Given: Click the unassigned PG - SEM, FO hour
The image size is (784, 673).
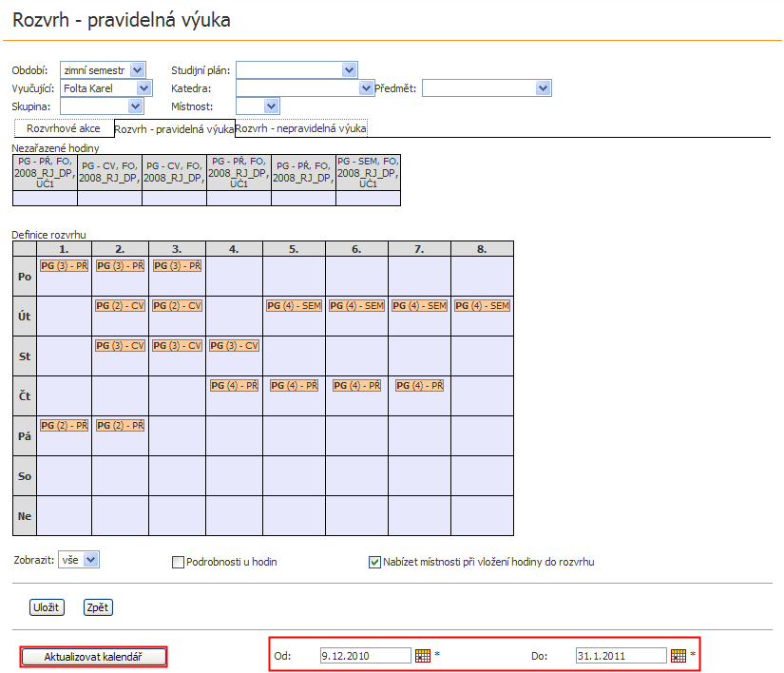Looking at the screenshot, I should tap(368, 172).
